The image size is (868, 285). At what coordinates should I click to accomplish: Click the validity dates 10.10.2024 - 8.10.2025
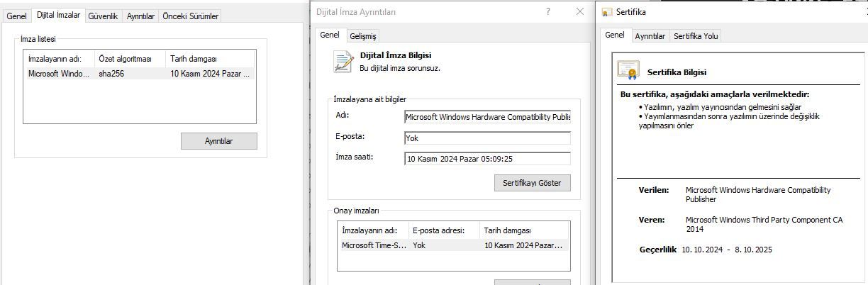(x=727, y=250)
